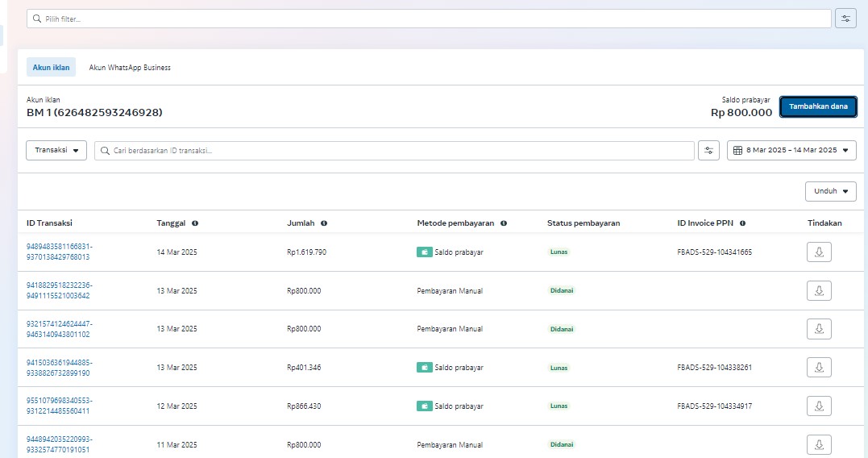This screenshot has width=868, height=458.
Task: Open the top filter settings icon
Action: (x=845, y=19)
